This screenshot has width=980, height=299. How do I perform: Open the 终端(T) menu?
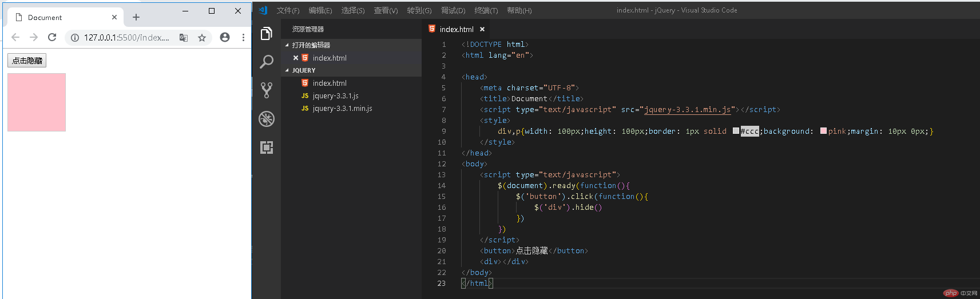[486, 10]
